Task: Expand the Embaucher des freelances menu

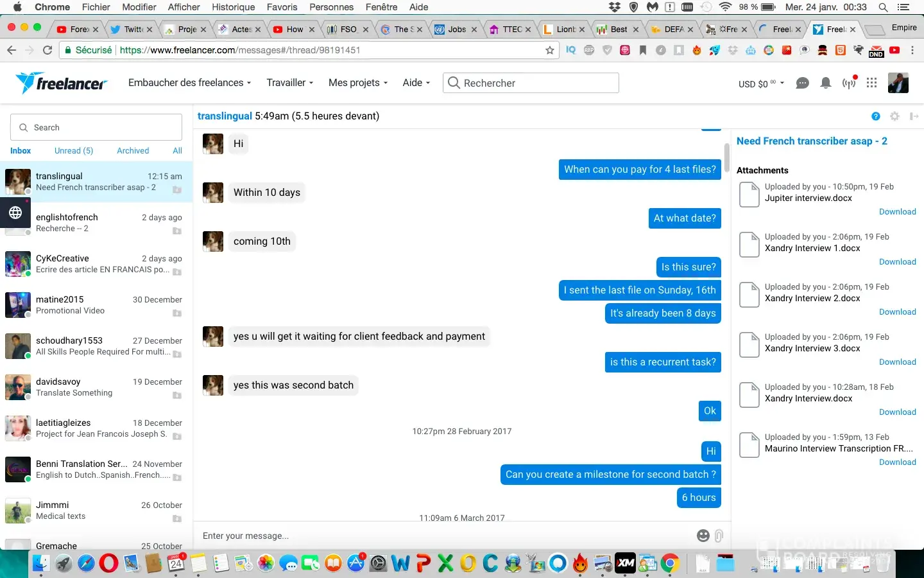Action: coord(190,83)
